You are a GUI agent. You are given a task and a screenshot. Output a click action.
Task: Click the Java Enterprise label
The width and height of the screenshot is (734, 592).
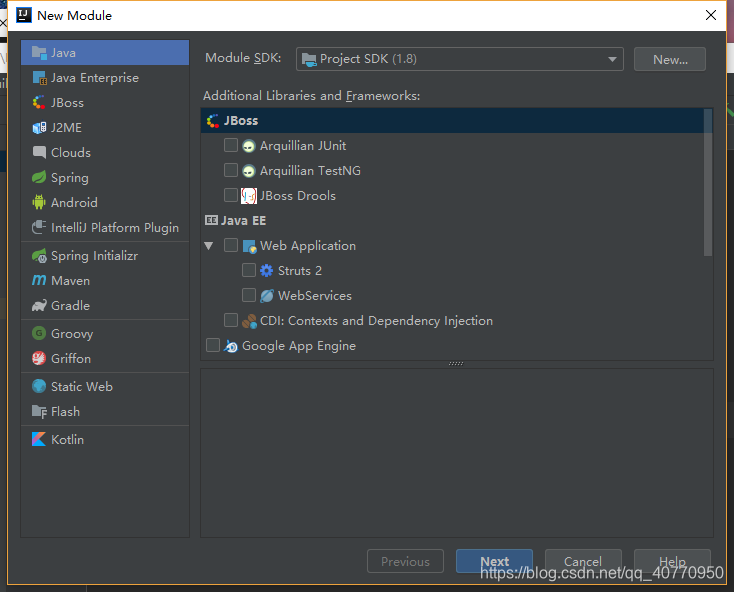pyautogui.click(x=95, y=78)
